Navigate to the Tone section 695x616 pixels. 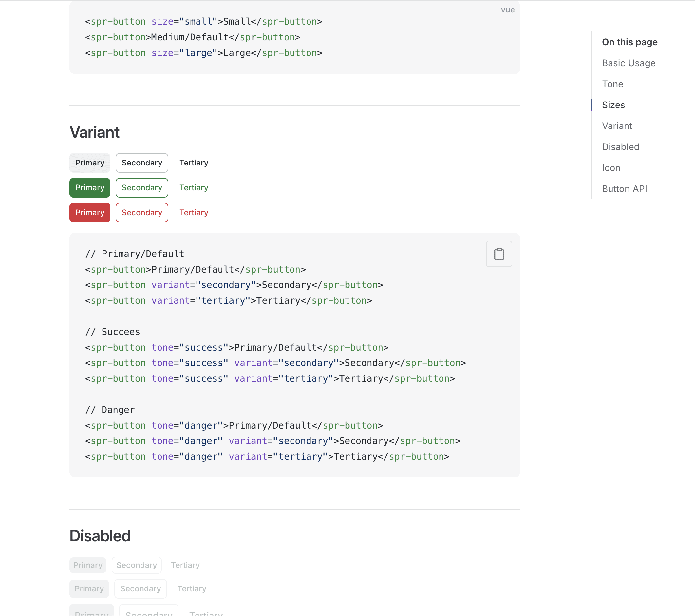pos(612,84)
